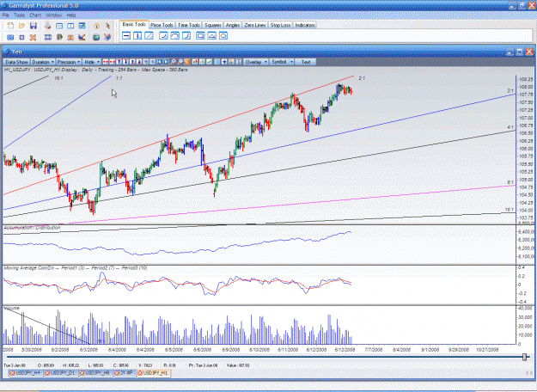This screenshot has height=392, width=537.
Task: Click the blue square icon in second row
Action: point(22,37)
